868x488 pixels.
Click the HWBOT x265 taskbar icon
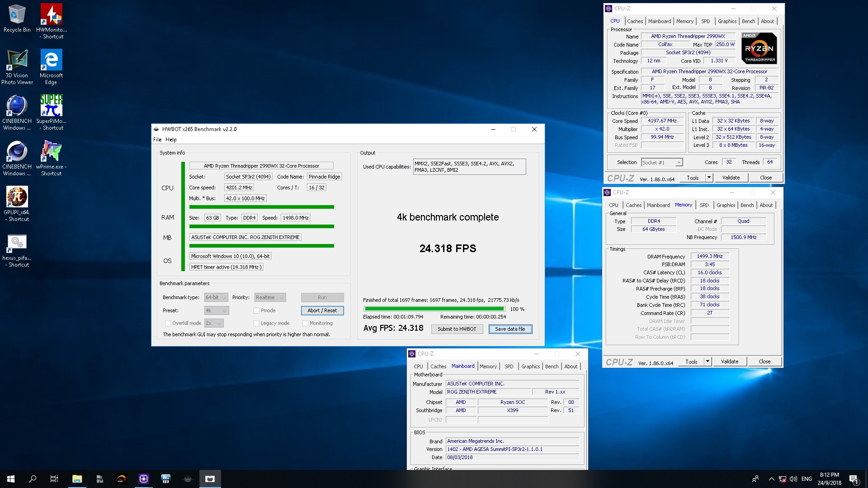point(210,479)
